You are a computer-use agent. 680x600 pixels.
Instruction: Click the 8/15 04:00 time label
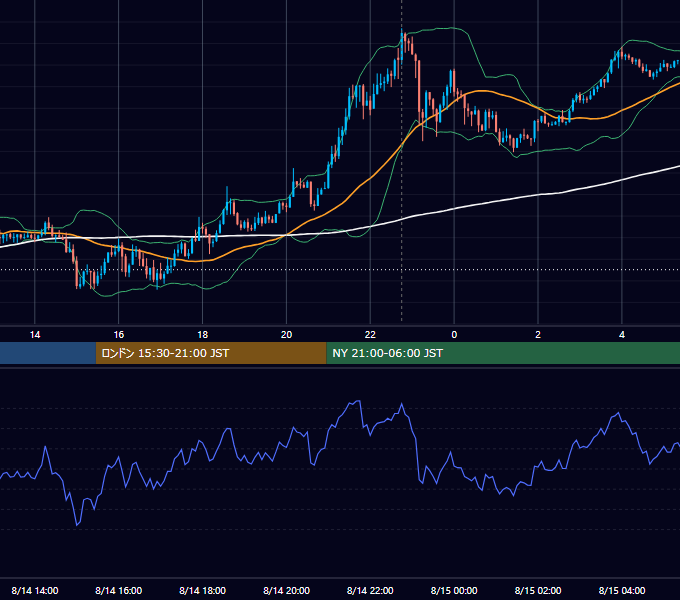622,590
